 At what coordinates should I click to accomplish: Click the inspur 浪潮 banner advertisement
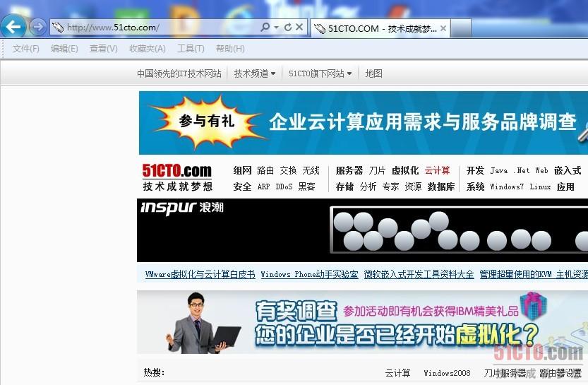362,230
